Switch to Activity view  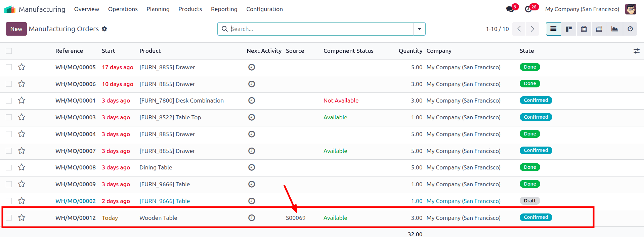630,29
